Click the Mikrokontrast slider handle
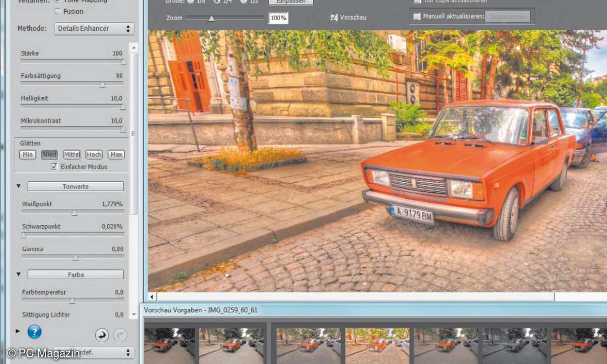Screen dimensions: 607x364 point(122,129)
